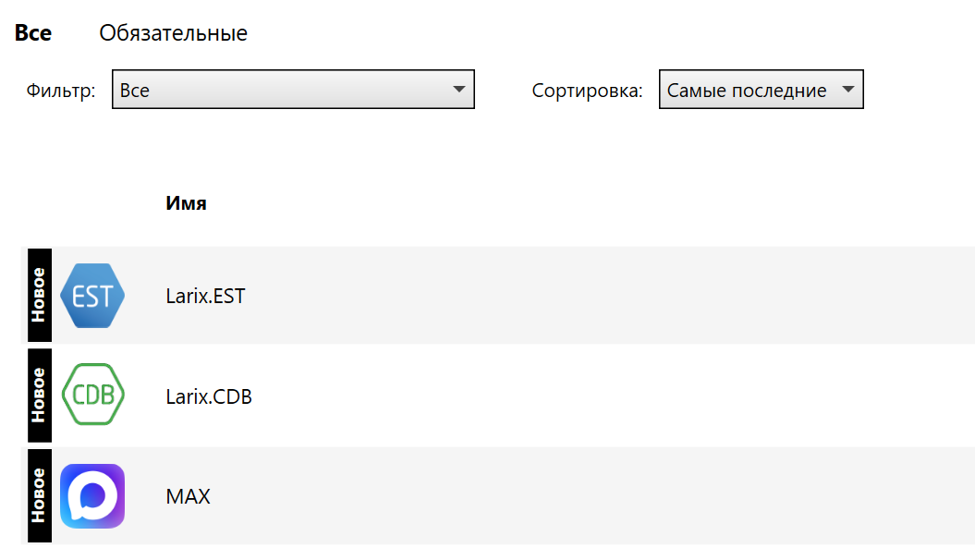
Task: Click the Новое badge beside Larix.CDB
Action: point(39,396)
